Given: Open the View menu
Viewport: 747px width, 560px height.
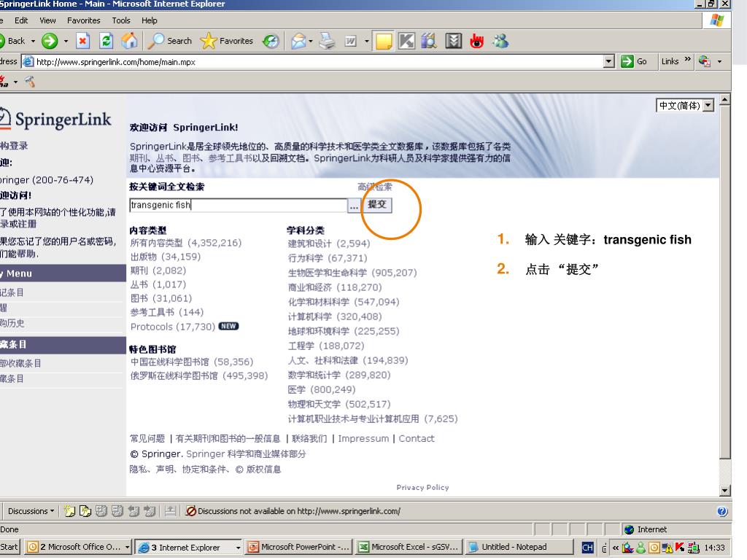Looking at the screenshot, I should [47, 20].
